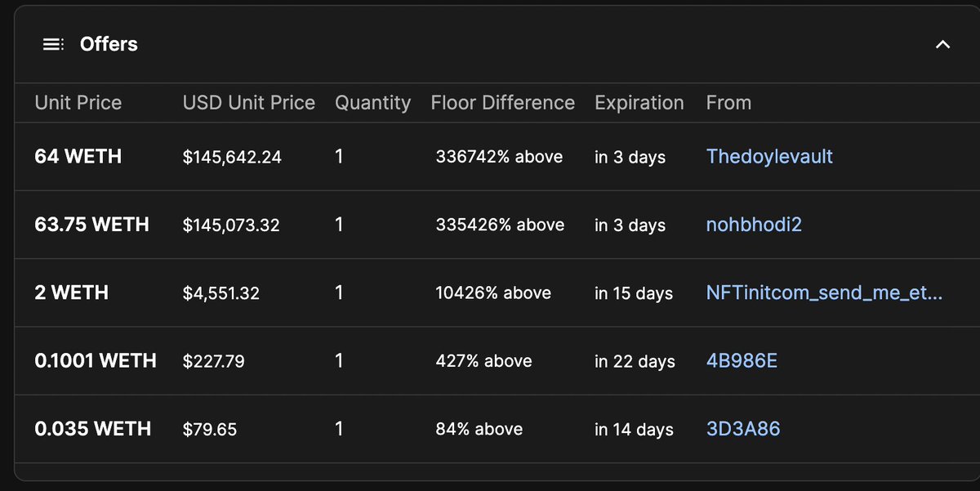Image resolution: width=980 pixels, height=491 pixels.
Task: Click in 3 days for nohbhodi2 offer
Action: click(630, 225)
